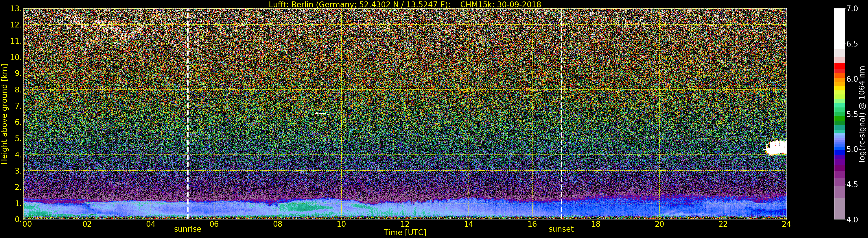
Task: Click the colorbar tick label '5.0'
Action: pos(852,149)
